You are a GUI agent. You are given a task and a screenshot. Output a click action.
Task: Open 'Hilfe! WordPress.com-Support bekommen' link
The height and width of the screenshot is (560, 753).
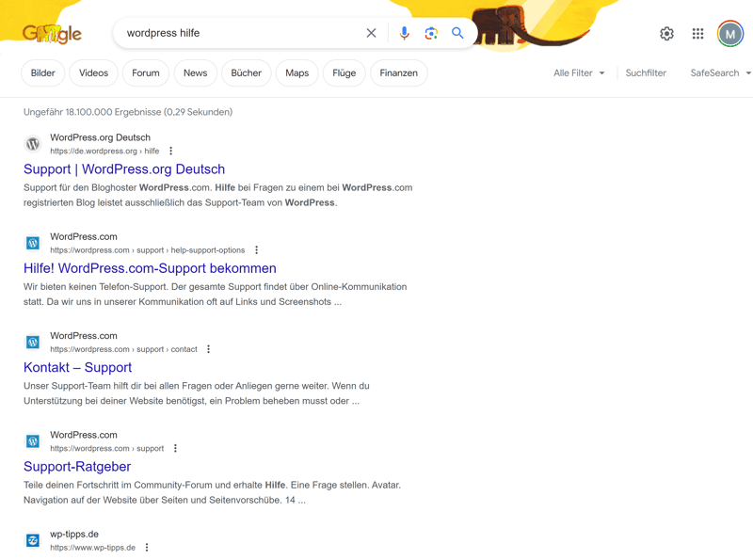150,268
